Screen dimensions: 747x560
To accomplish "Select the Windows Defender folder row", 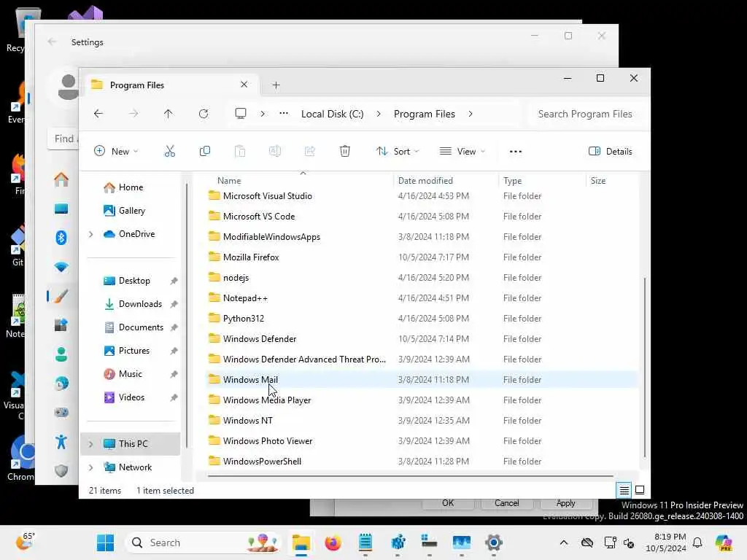I will (x=422, y=339).
